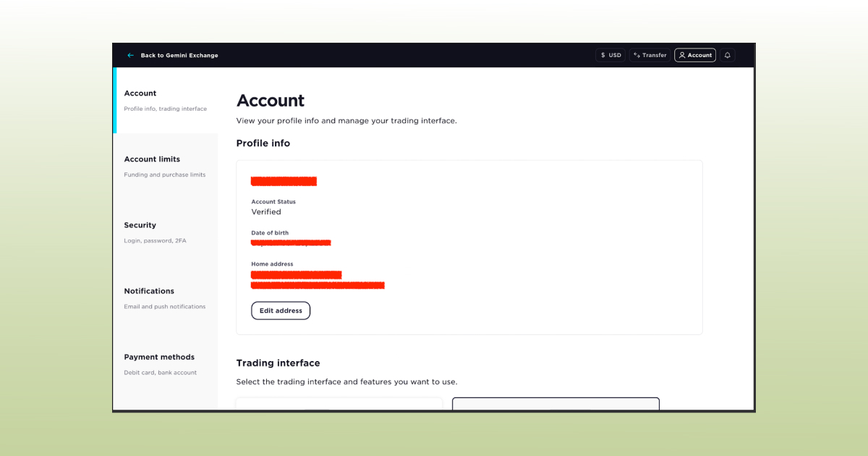Image resolution: width=868 pixels, height=456 pixels.
Task: Open Account limits in the sidebar
Action: pos(152,159)
